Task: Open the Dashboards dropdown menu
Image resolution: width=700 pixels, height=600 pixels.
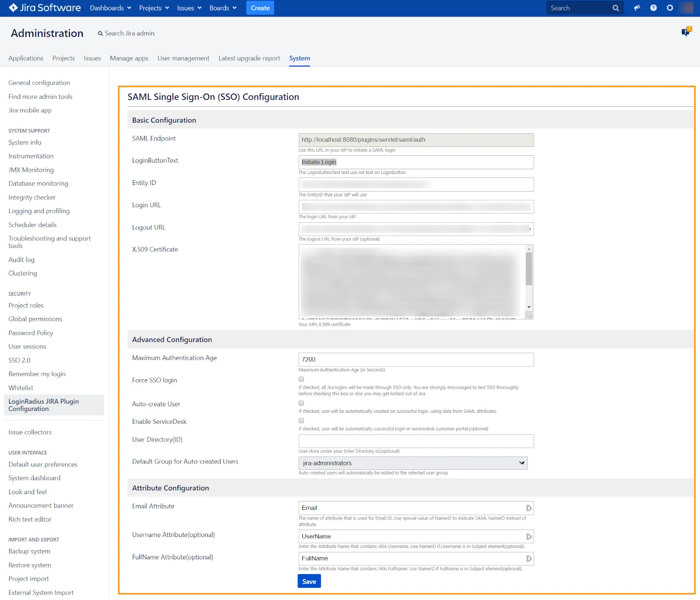Action: 110,8
